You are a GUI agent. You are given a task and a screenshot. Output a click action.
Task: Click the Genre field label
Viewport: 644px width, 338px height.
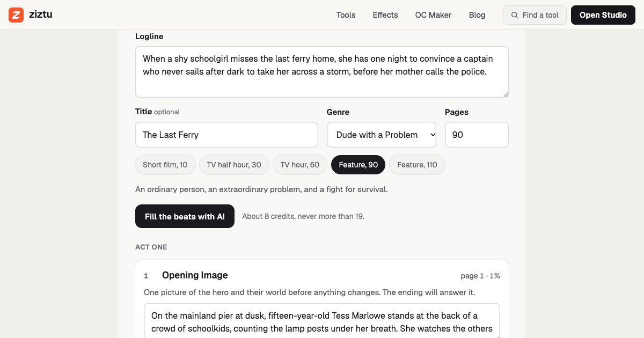pyautogui.click(x=338, y=112)
